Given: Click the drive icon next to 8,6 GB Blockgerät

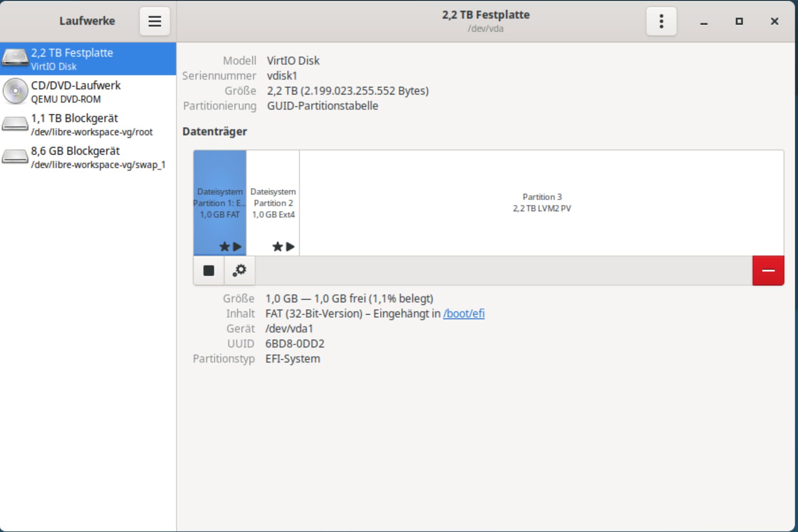Looking at the screenshot, I should tap(15, 157).
